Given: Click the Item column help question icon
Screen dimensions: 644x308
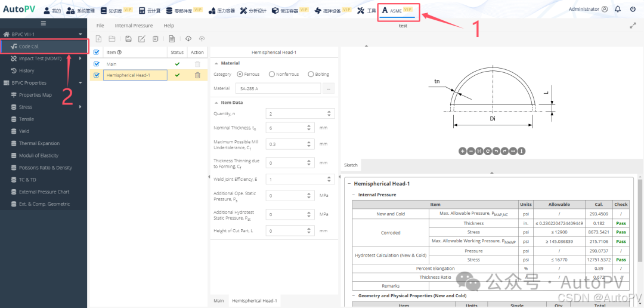Looking at the screenshot, I should [119, 52].
